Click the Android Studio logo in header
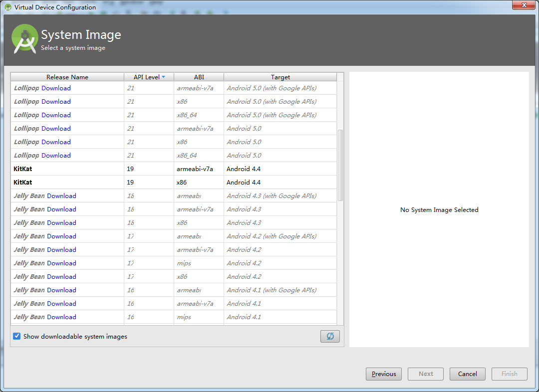539x392 pixels. (x=25, y=39)
